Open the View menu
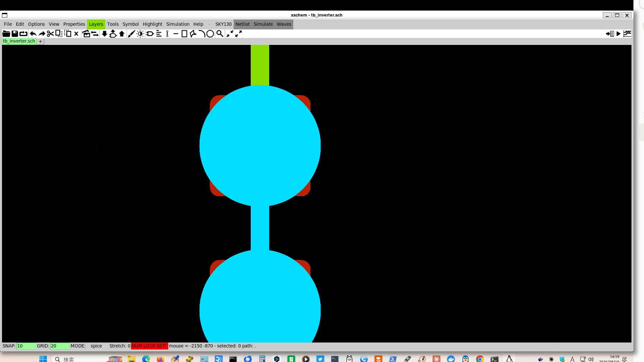Image resolution: width=644 pixels, height=362 pixels. click(x=54, y=24)
